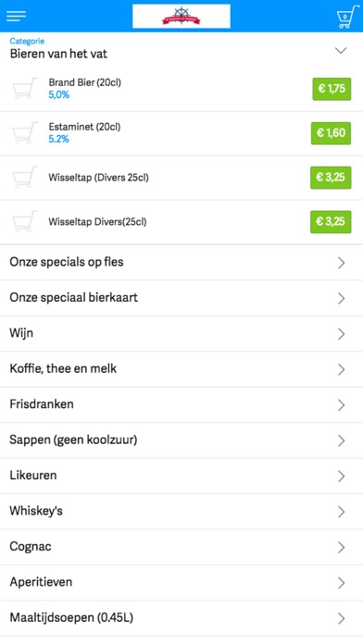Image resolution: width=363 pixels, height=644 pixels.
Task: Click the restaurant logo in header
Action: tap(181, 17)
